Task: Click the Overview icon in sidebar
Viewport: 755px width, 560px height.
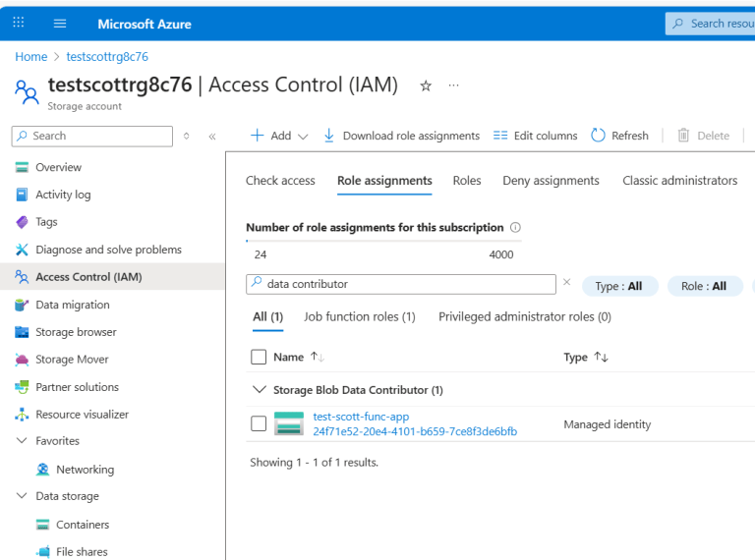Action: pos(22,167)
